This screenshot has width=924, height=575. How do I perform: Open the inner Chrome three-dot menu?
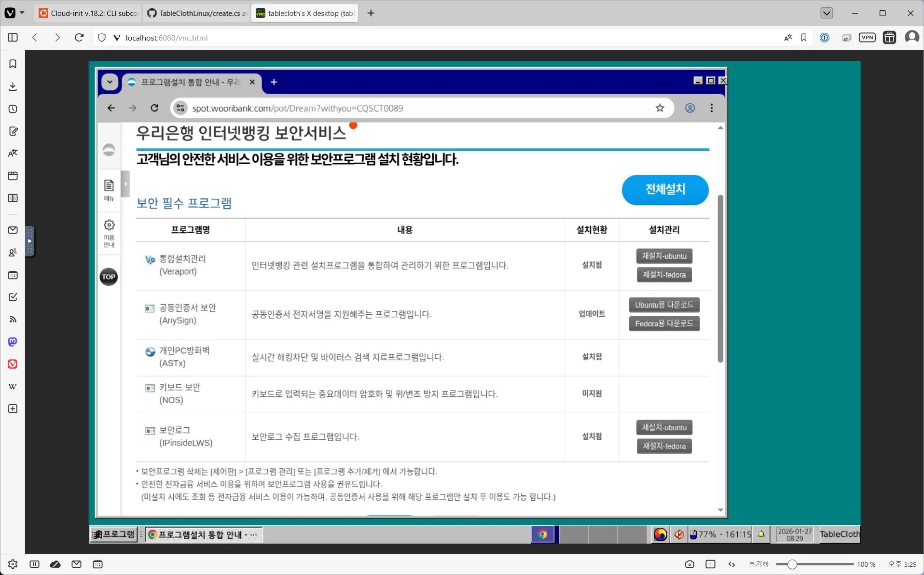pyautogui.click(x=712, y=108)
